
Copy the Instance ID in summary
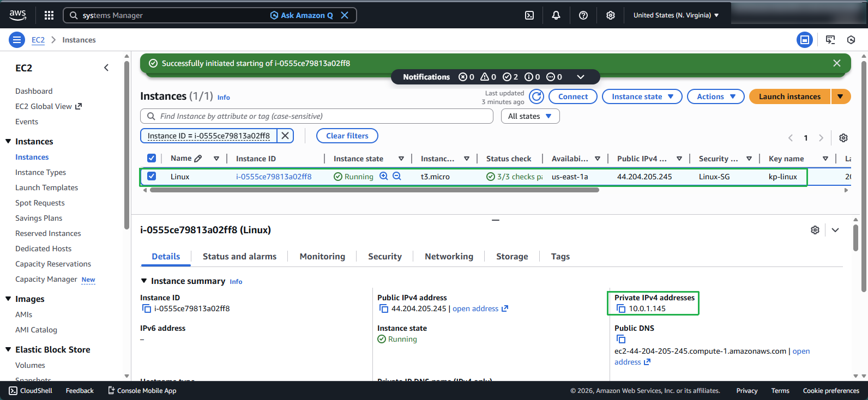147,308
